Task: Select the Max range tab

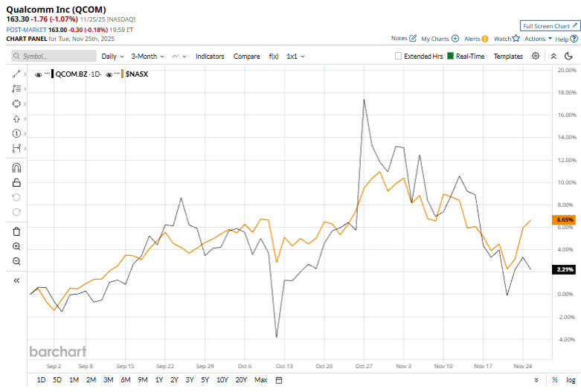Action: click(x=261, y=380)
